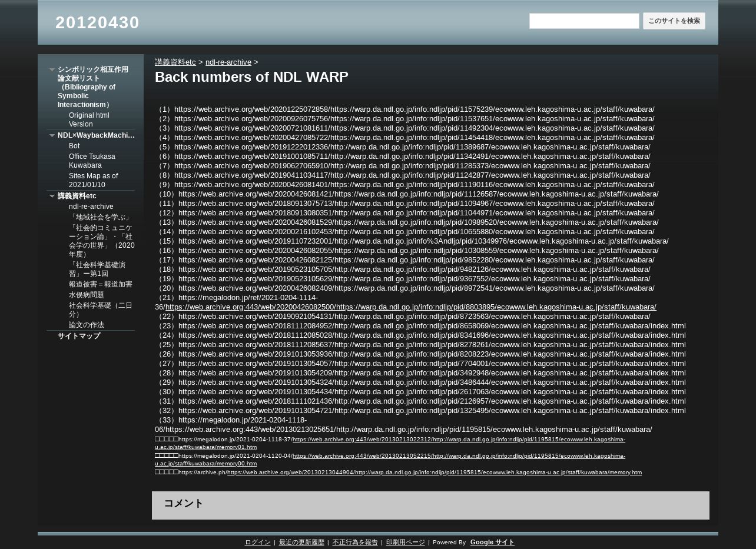This screenshot has width=756, height=549.
Task: Click archive entry (1) pid/11575239 text
Action: click(x=404, y=109)
